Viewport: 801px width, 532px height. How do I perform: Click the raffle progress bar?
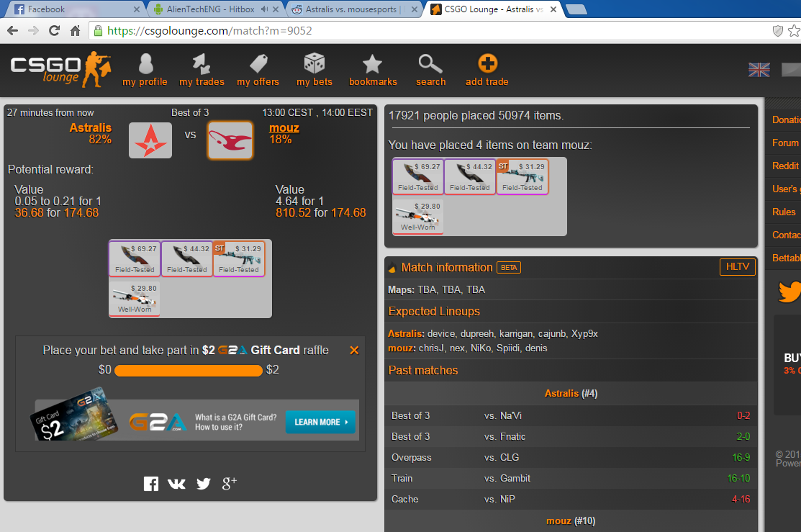click(189, 371)
